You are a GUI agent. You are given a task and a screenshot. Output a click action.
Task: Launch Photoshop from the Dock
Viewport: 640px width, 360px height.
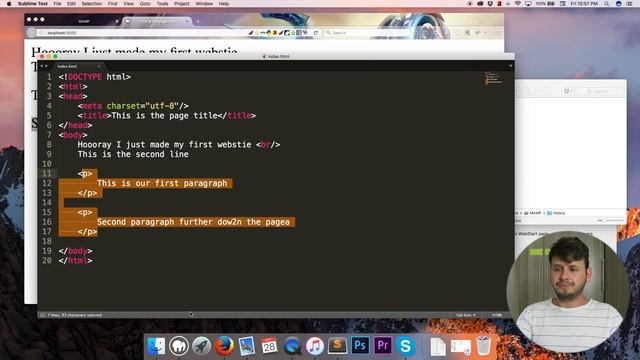point(360,346)
